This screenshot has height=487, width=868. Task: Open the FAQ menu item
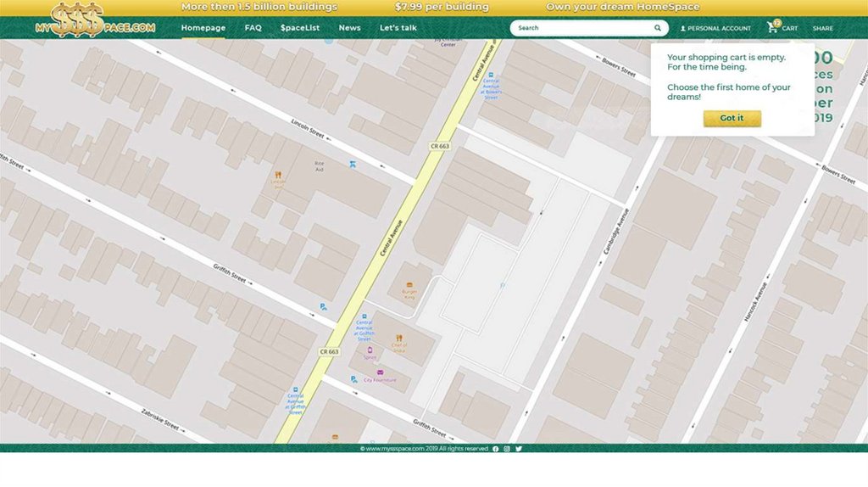[x=253, y=28]
